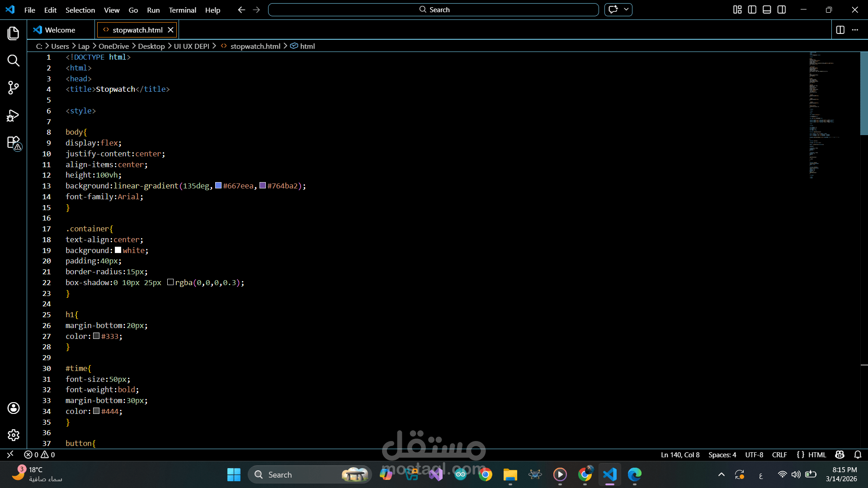Open the Source Control view
This screenshot has height=488, width=868.
point(13,88)
